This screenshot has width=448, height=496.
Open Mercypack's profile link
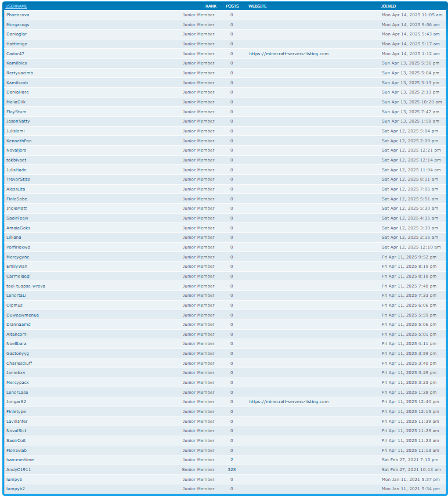pyautogui.click(x=17, y=383)
